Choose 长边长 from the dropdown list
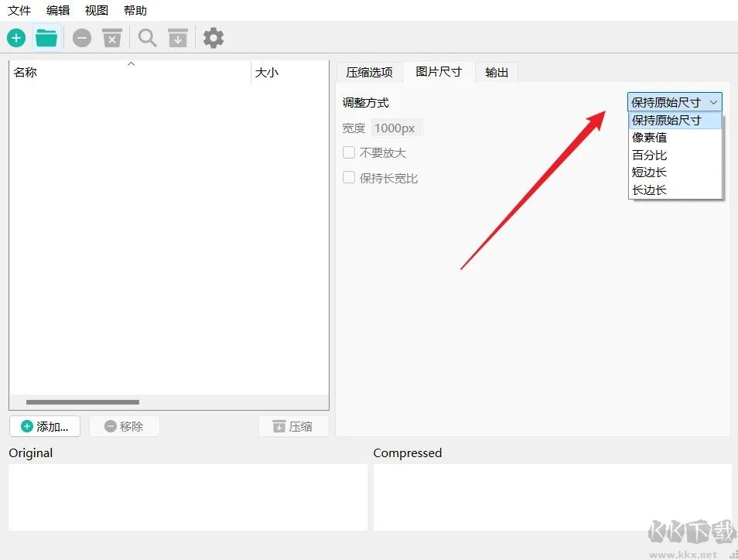 675,190
